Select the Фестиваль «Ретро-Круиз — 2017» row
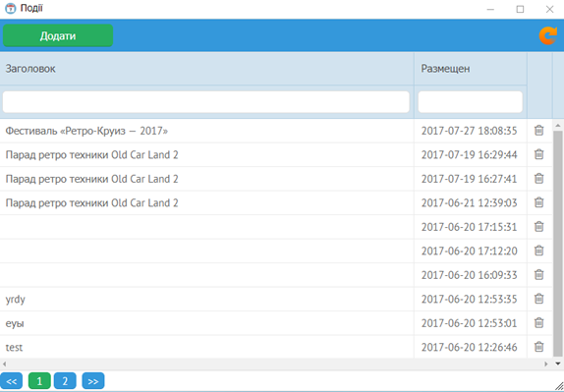This screenshot has width=564, height=392. pos(206,131)
